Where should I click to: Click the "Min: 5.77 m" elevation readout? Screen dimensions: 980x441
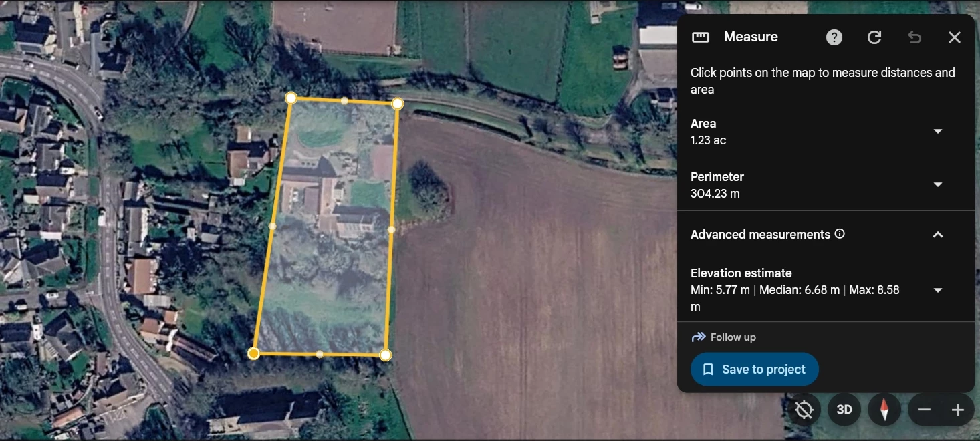(721, 290)
